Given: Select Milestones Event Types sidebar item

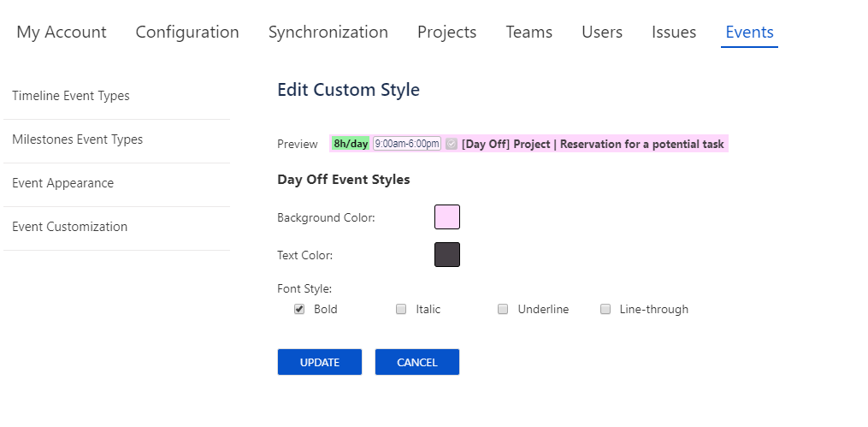Looking at the screenshot, I should (78, 139).
